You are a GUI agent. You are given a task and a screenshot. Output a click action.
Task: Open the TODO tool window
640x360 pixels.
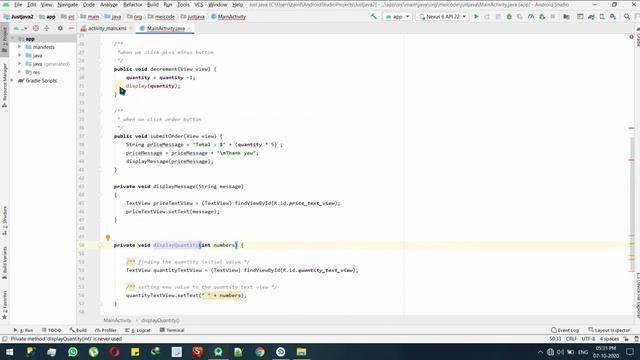(51, 330)
